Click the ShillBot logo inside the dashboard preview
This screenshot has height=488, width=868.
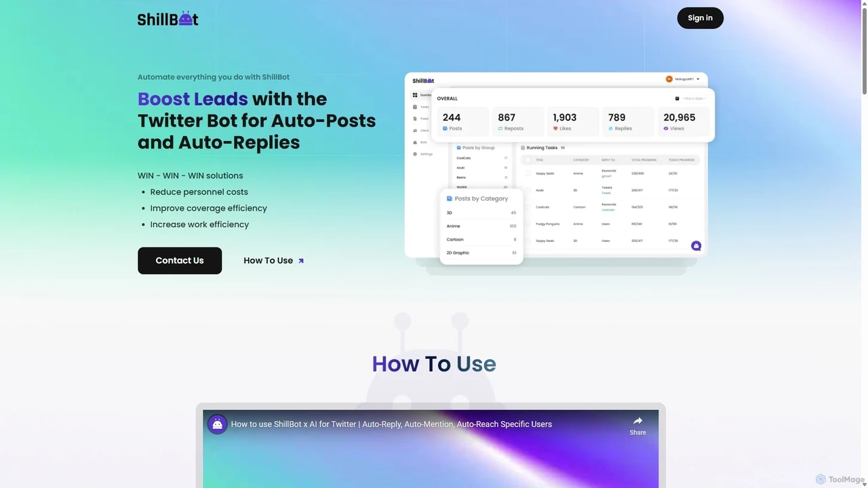pos(423,81)
